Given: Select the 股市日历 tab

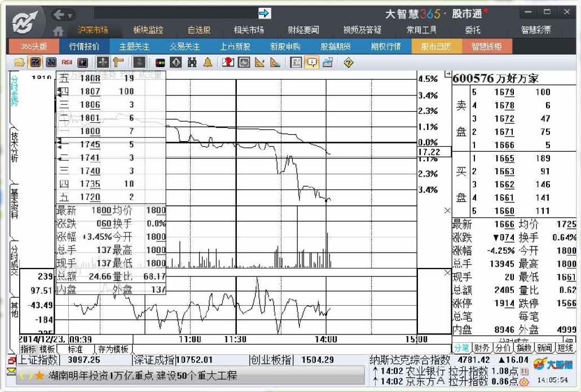Looking at the screenshot, I should (436, 46).
